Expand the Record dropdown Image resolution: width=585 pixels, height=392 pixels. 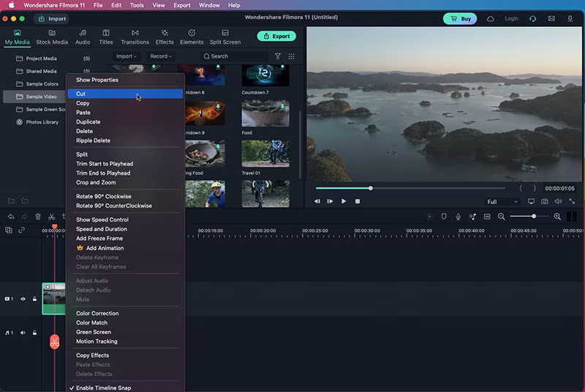click(x=161, y=56)
